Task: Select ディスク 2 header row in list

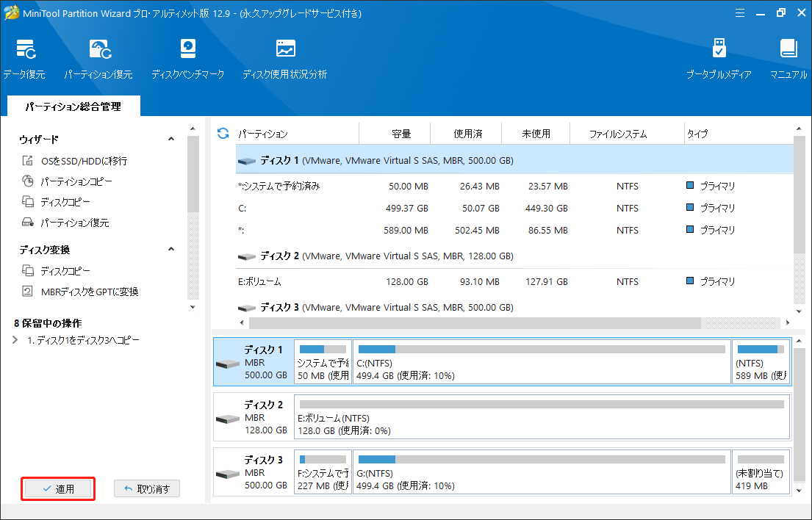Action: (x=514, y=256)
